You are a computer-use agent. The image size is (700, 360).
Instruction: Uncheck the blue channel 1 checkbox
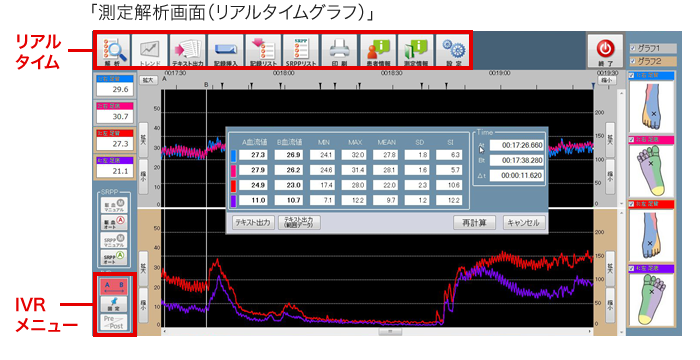[631, 75]
